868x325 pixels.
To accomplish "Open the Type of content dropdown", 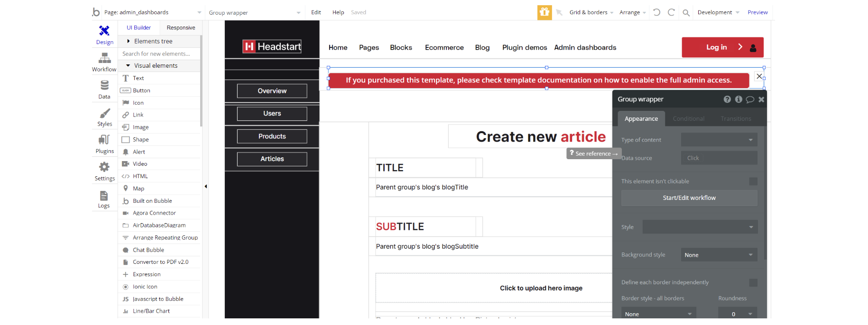I will (x=719, y=140).
